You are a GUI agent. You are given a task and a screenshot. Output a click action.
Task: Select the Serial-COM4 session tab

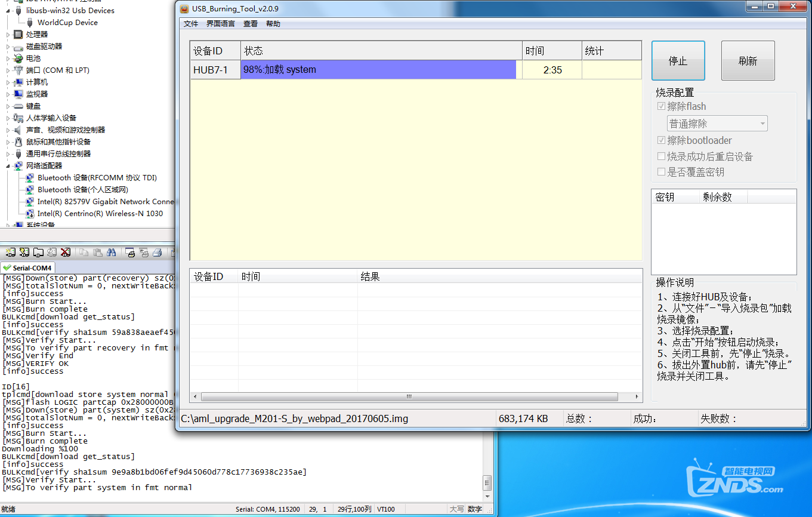tap(28, 267)
